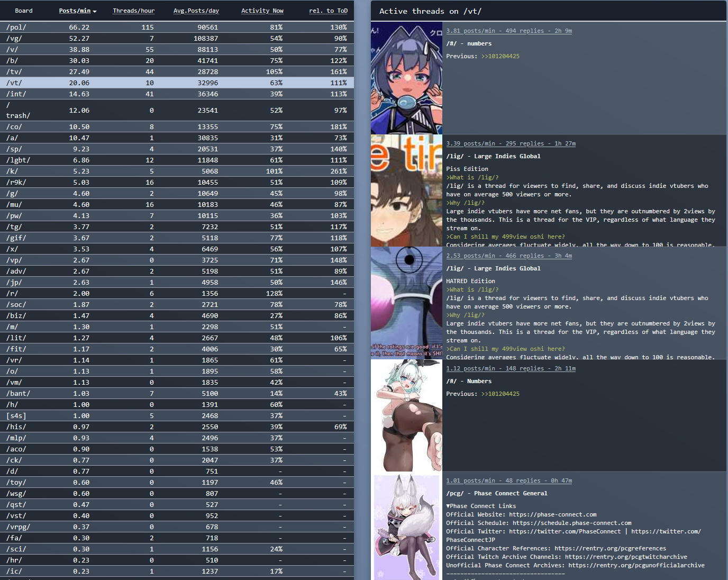The width and height of the screenshot is (728, 580).
Task: Select the /toy/ board row
Action: (x=177, y=482)
